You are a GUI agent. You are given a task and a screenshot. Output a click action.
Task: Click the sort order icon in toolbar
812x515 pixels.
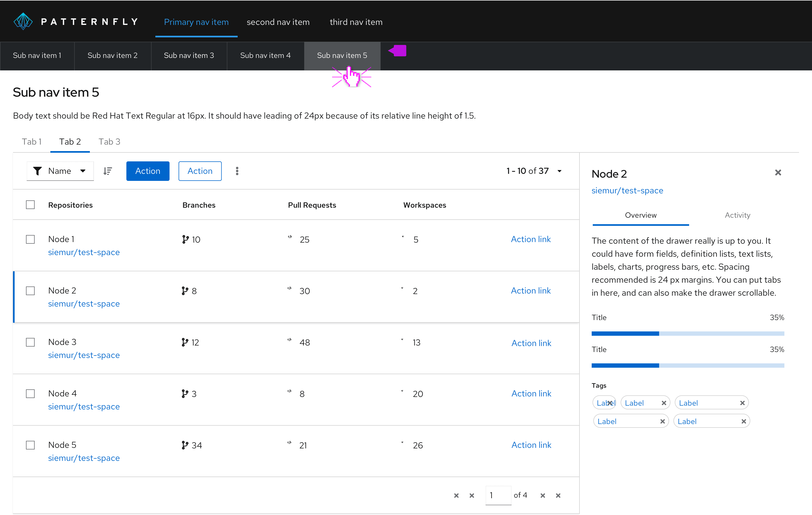point(107,171)
